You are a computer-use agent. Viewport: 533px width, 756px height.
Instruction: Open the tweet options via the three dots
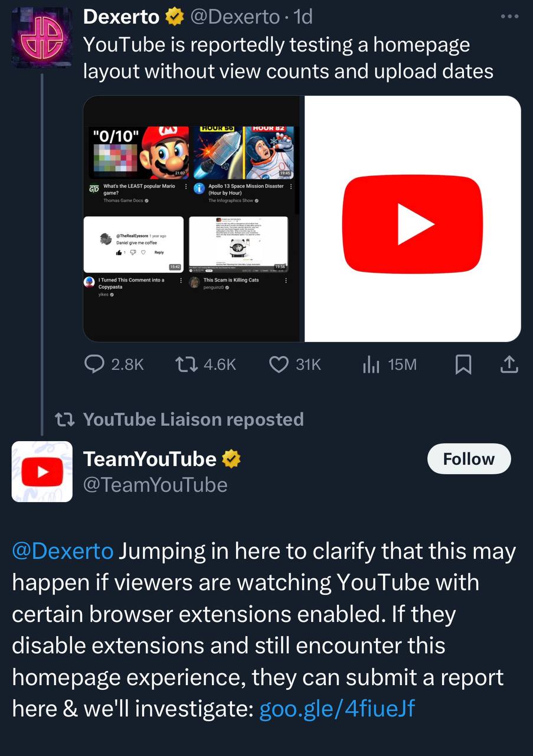509,15
